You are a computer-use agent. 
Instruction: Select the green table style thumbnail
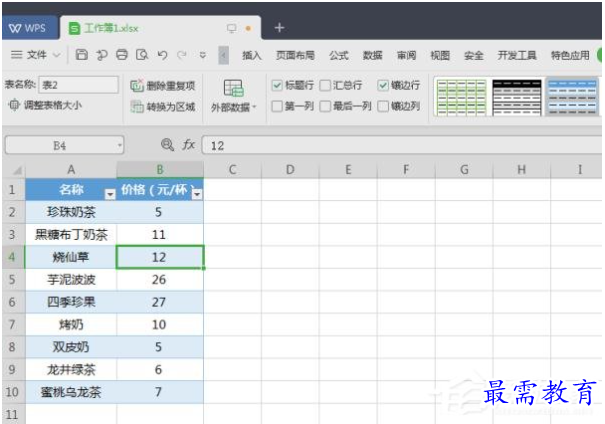461,97
